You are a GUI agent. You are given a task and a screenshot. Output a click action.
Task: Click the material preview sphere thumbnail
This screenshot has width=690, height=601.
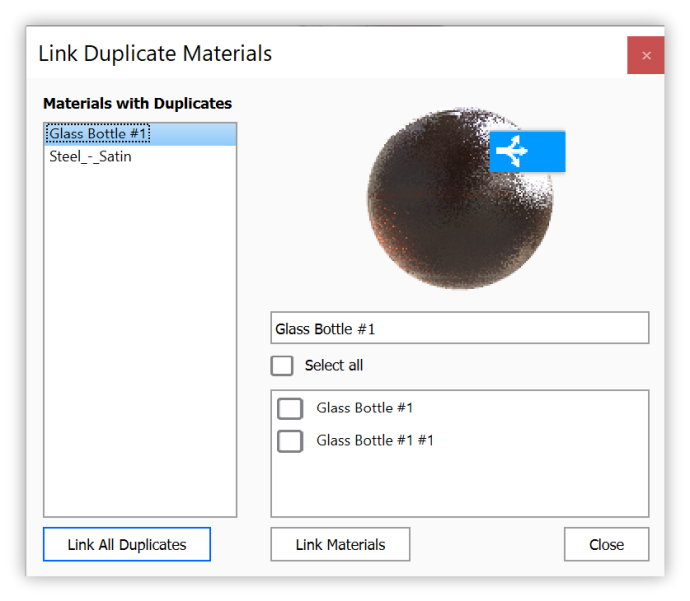pyautogui.click(x=460, y=198)
